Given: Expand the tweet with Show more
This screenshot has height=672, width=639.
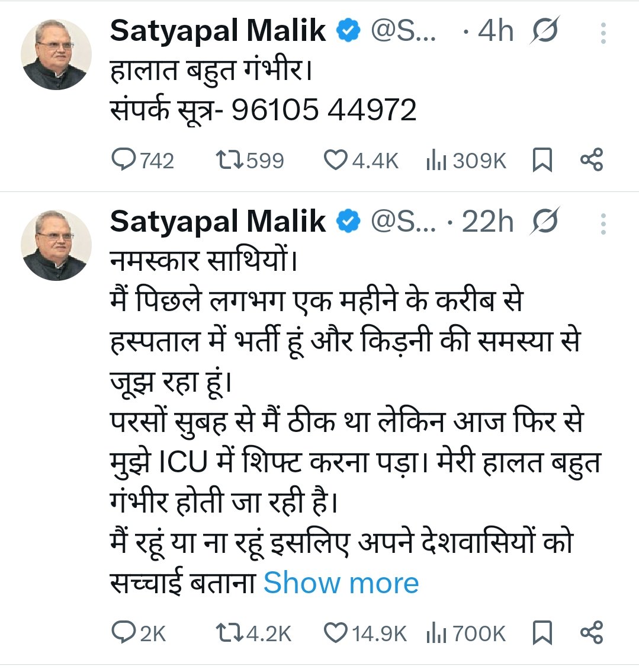Looking at the screenshot, I should pyautogui.click(x=341, y=583).
